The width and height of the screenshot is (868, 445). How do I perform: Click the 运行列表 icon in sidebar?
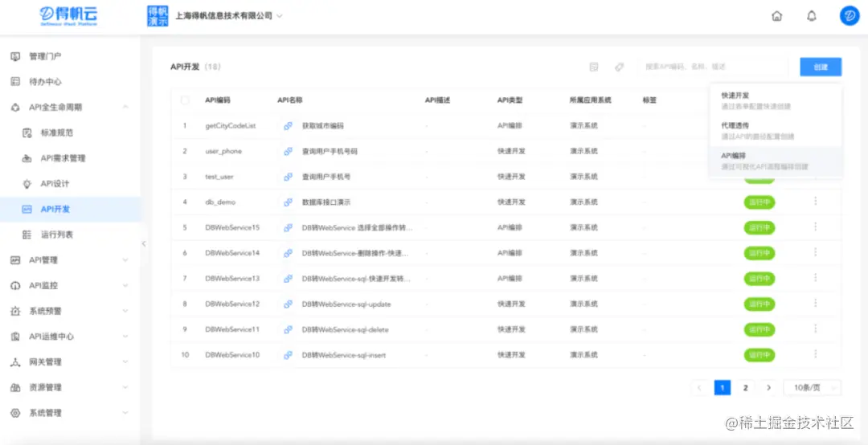(27, 235)
